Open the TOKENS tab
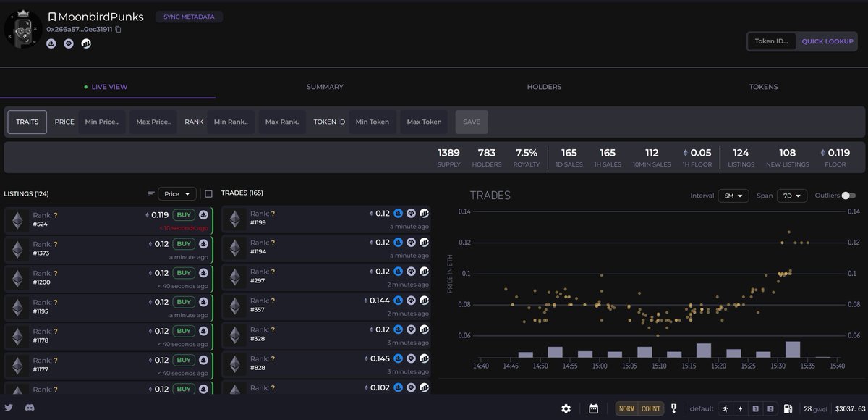The width and height of the screenshot is (868, 420). tap(763, 87)
